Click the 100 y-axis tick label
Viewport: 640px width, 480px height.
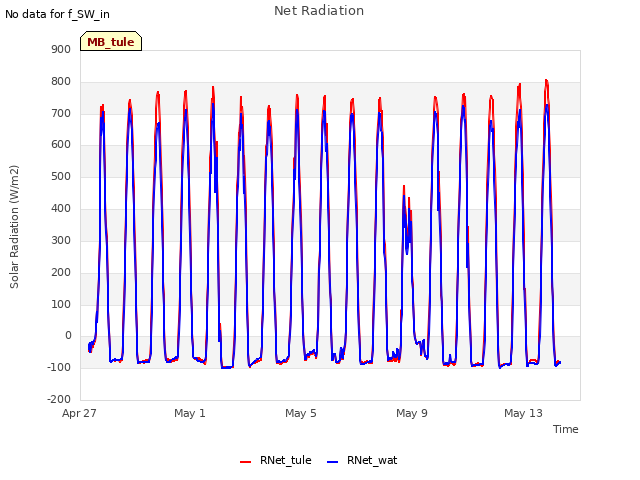coord(61,304)
